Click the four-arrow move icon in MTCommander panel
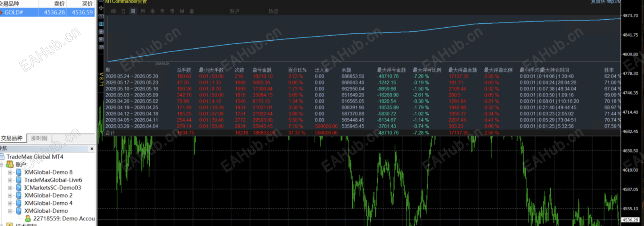Viewport: 644px width, 226px height. (101, 8)
